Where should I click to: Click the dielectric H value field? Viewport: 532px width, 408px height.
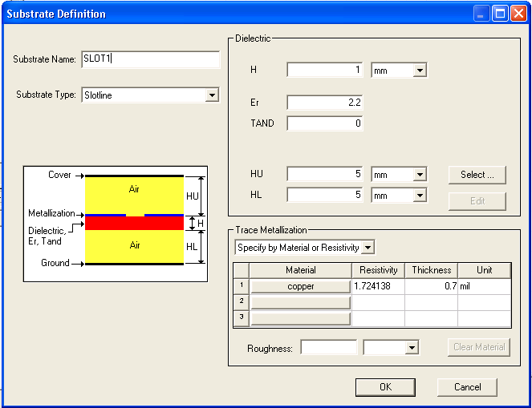(325, 71)
